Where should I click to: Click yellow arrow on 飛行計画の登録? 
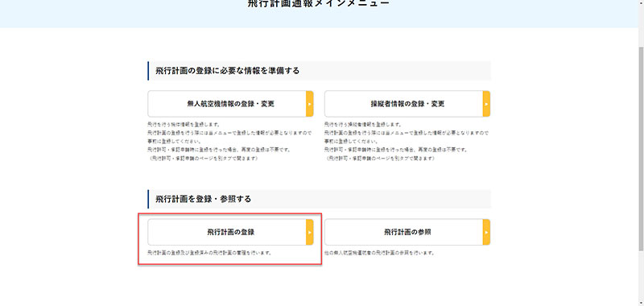click(310, 232)
